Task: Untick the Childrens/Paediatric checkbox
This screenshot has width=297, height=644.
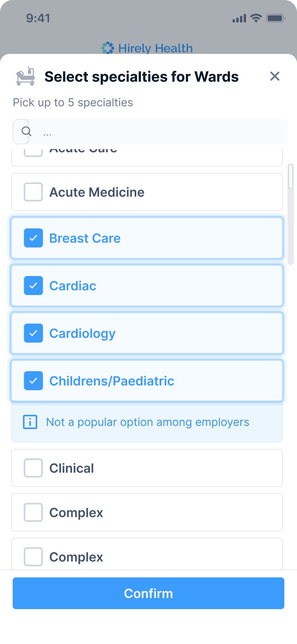Action: (x=33, y=381)
